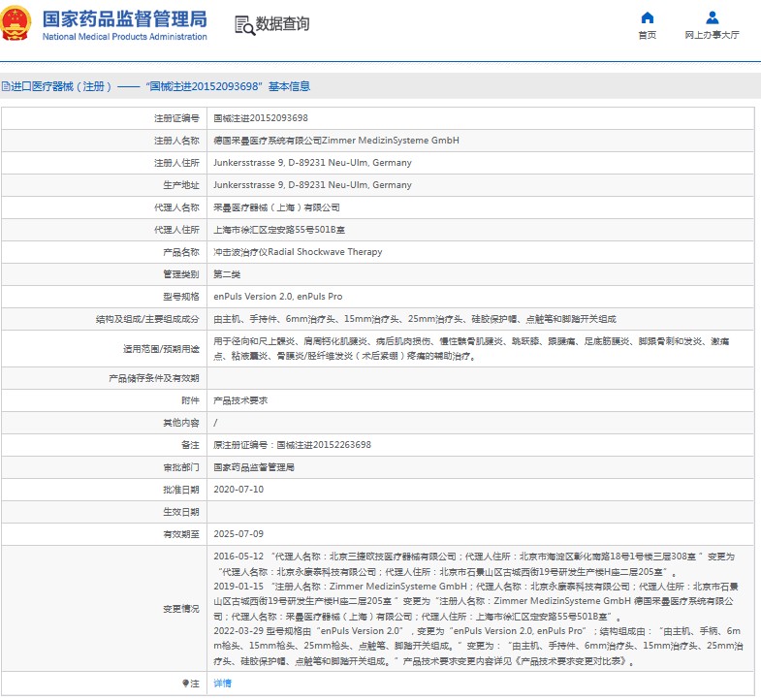Click the 生效日期 row label
Screen dimensions: 761x700
tap(181, 512)
